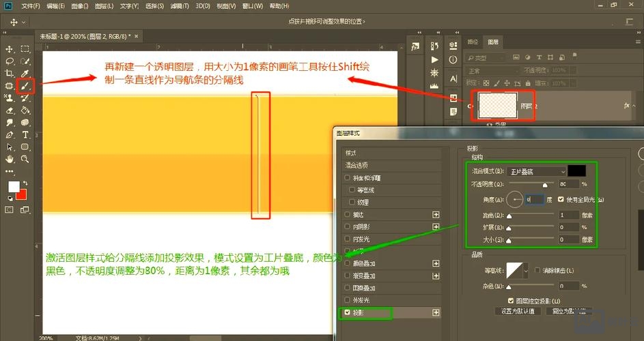Select the Eyedropper tool
Screen dimensions: 644x341
pyautogui.click(x=25, y=74)
